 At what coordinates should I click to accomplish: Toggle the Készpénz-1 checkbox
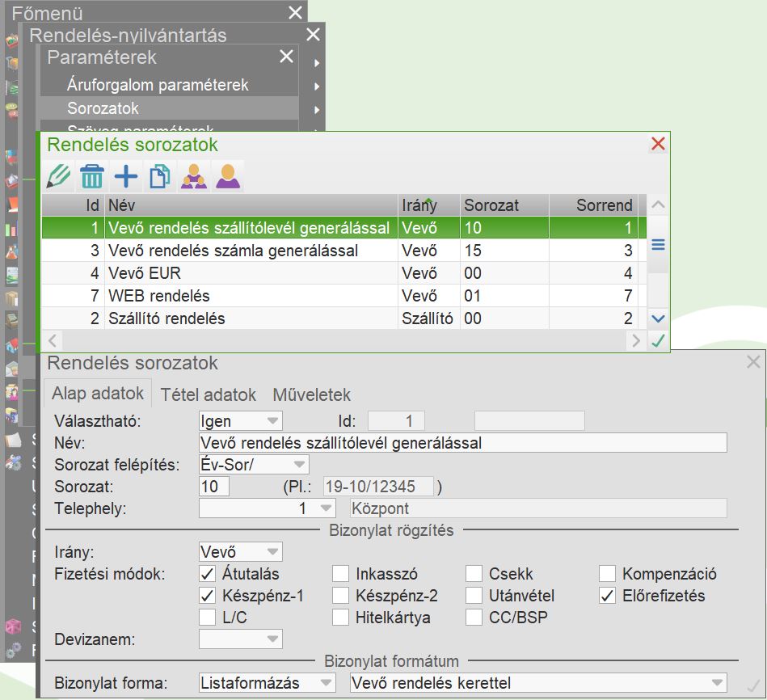(208, 595)
